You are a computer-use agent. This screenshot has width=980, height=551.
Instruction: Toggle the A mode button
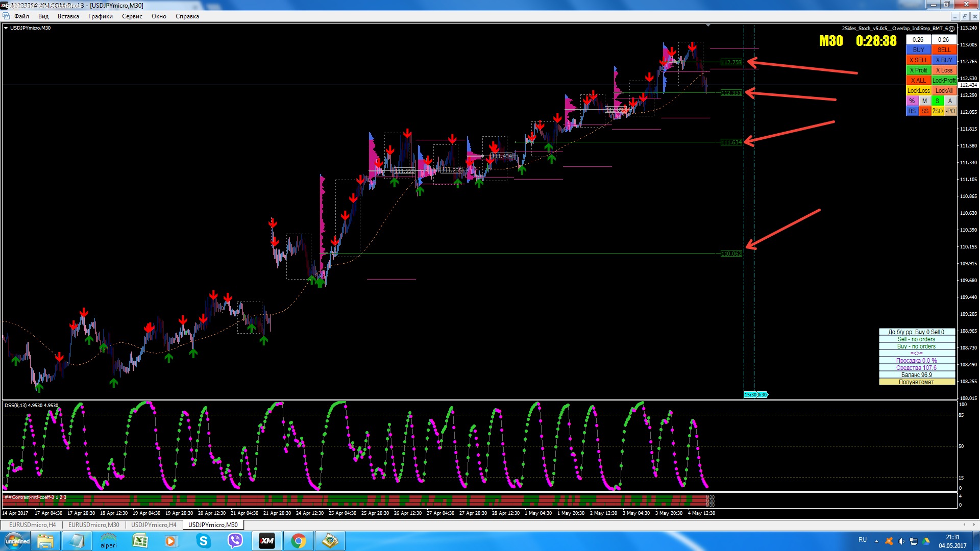[950, 101]
